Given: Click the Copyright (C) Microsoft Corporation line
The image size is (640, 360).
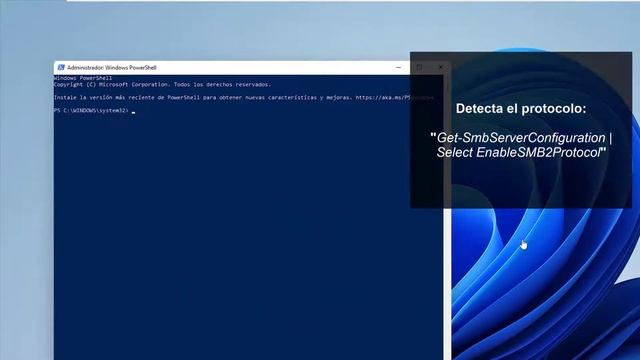Looking at the screenshot, I should [x=162, y=84].
